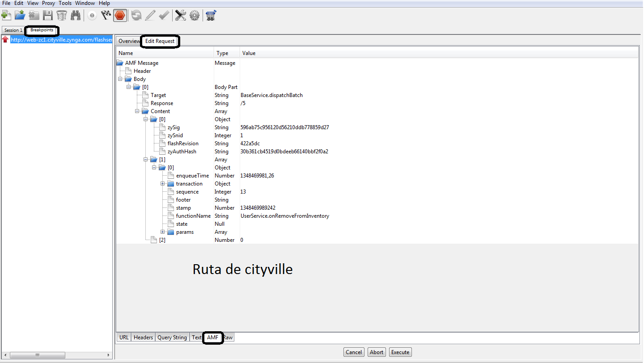
Task: Select the flashRevision row
Action: click(377, 144)
